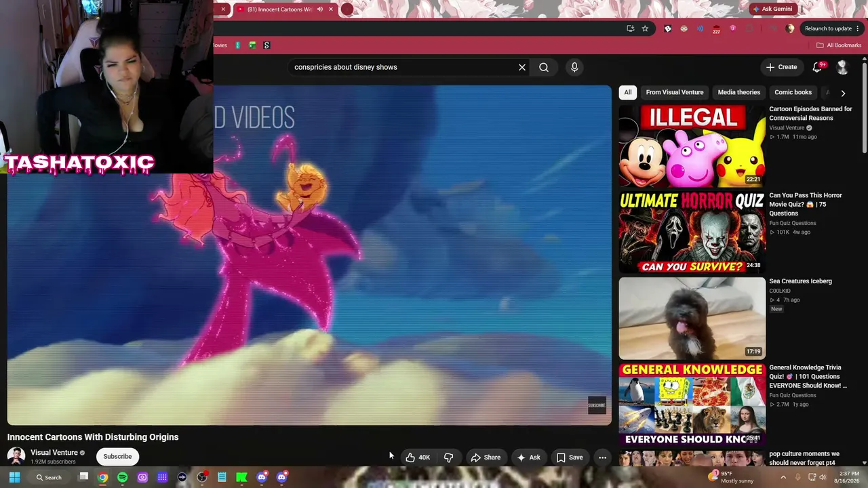Open the Visual Venture channel avatar
Screen dimensions: 868x488
tap(16, 456)
